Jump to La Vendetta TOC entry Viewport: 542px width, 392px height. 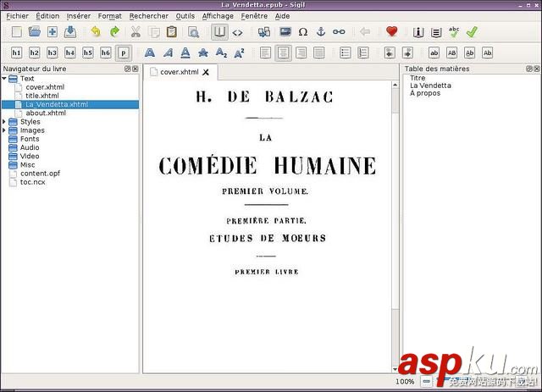coord(430,86)
